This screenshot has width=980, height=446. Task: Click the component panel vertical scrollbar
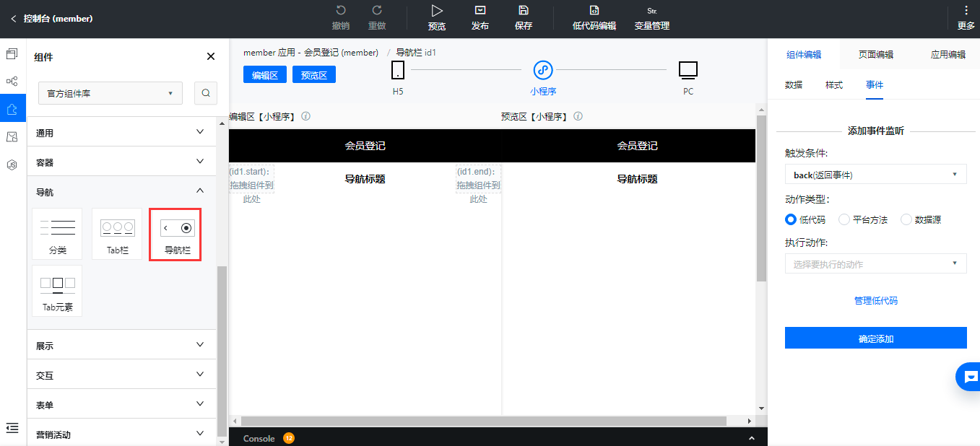222,351
